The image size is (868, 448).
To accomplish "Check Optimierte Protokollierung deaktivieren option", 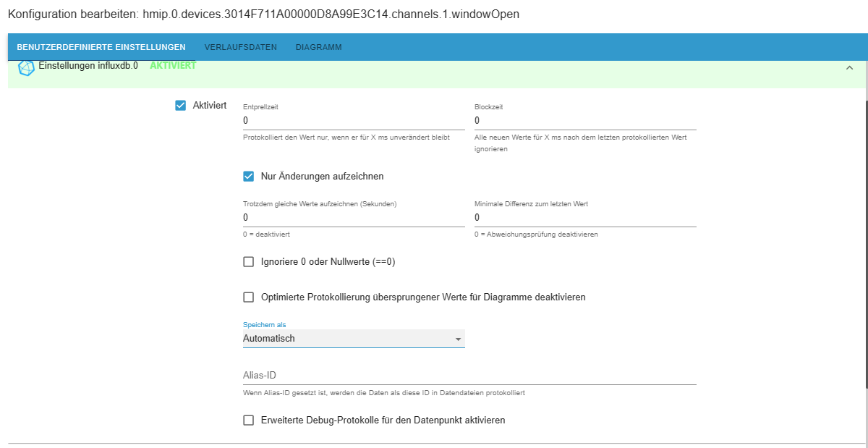I will tap(249, 297).
